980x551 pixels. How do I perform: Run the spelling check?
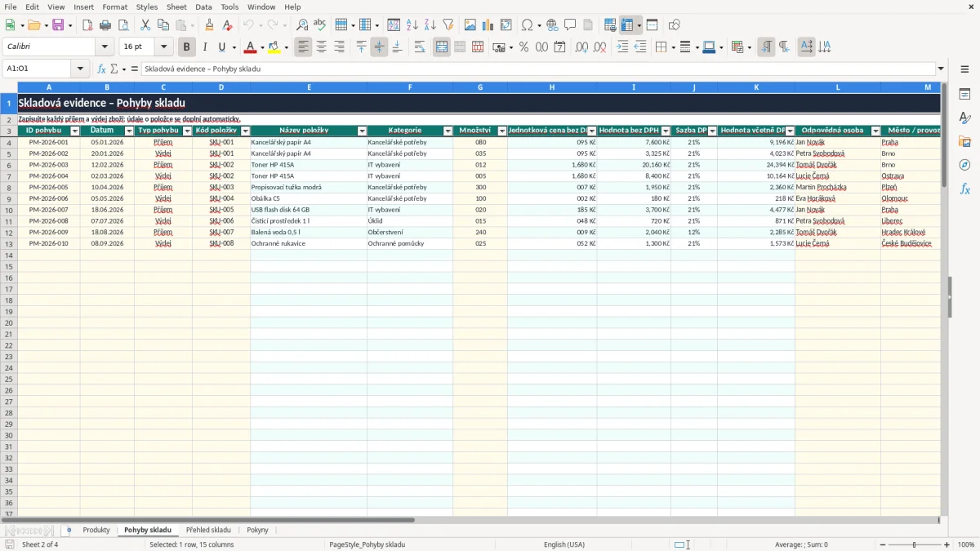click(320, 25)
